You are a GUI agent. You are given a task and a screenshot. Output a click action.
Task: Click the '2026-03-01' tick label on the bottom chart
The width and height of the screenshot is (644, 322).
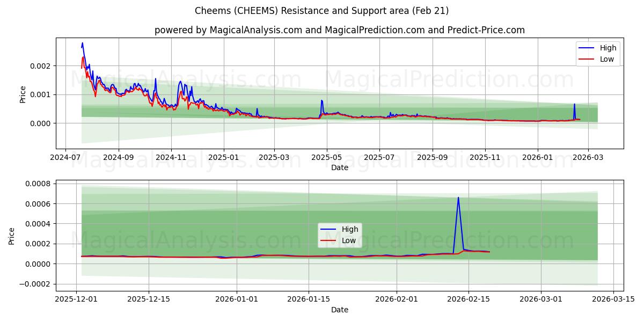click(x=541, y=300)
